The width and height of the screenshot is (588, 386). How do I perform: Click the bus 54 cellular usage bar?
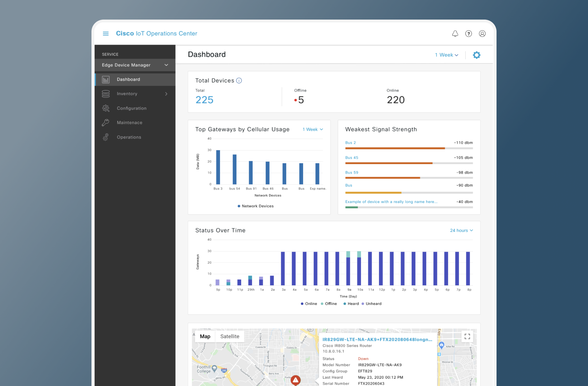tap(235, 169)
